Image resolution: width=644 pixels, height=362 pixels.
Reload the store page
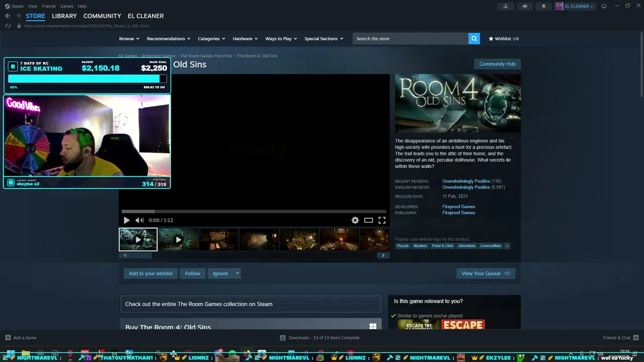pos(8,26)
